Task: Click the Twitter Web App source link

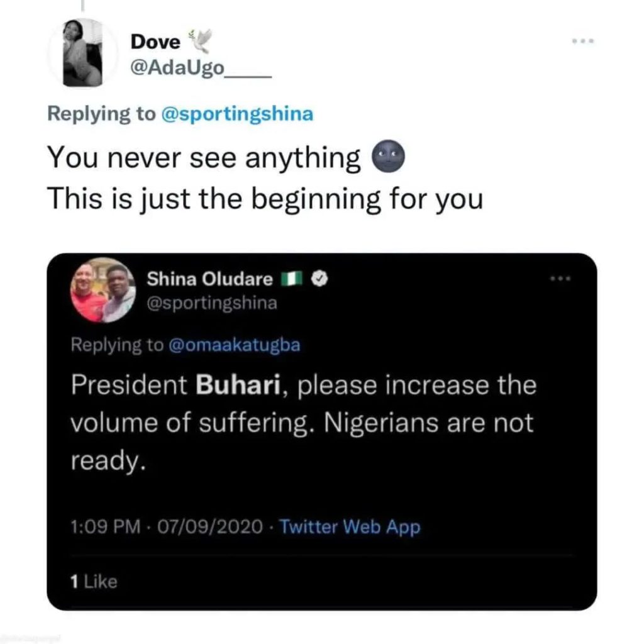Action: click(349, 526)
